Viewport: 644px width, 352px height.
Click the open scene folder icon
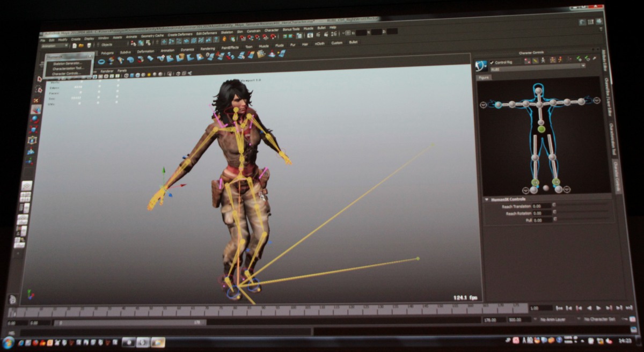(x=81, y=45)
